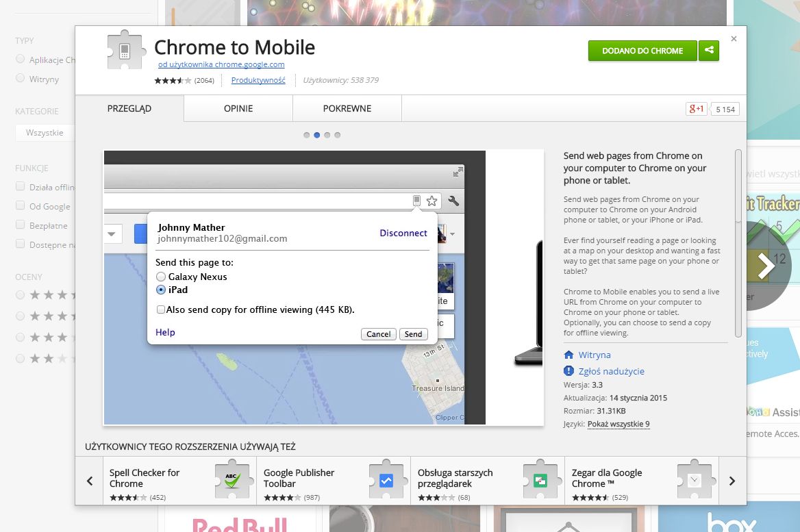Show previous related extensions with left arrow

coord(90,481)
